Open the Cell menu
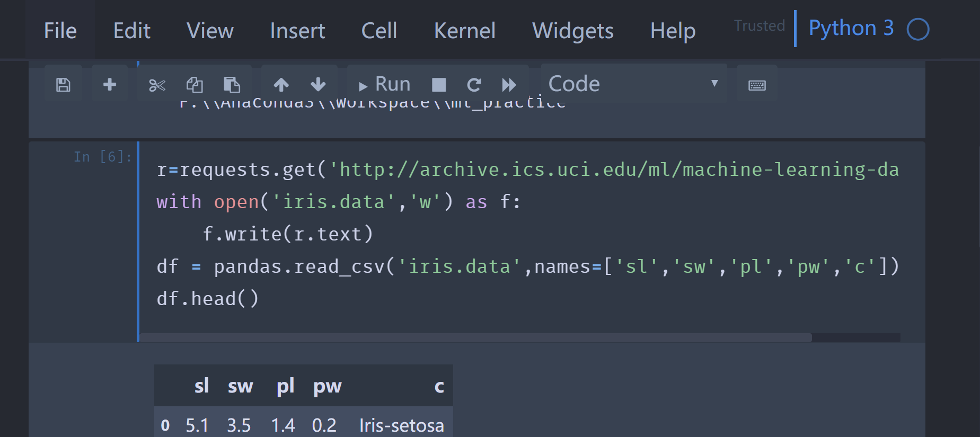Screen dimensions: 980x437 [x=379, y=30]
